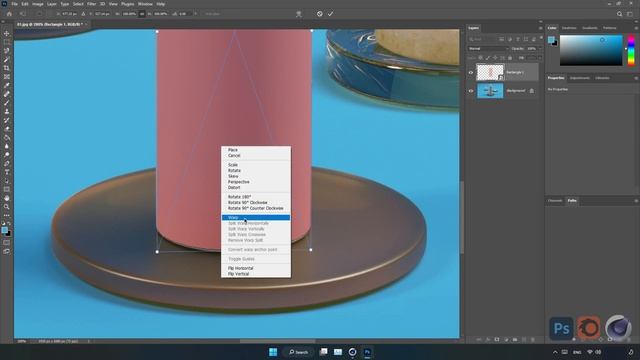Switch to the Adjustments tab
The width and height of the screenshot is (640, 360).
click(580, 78)
